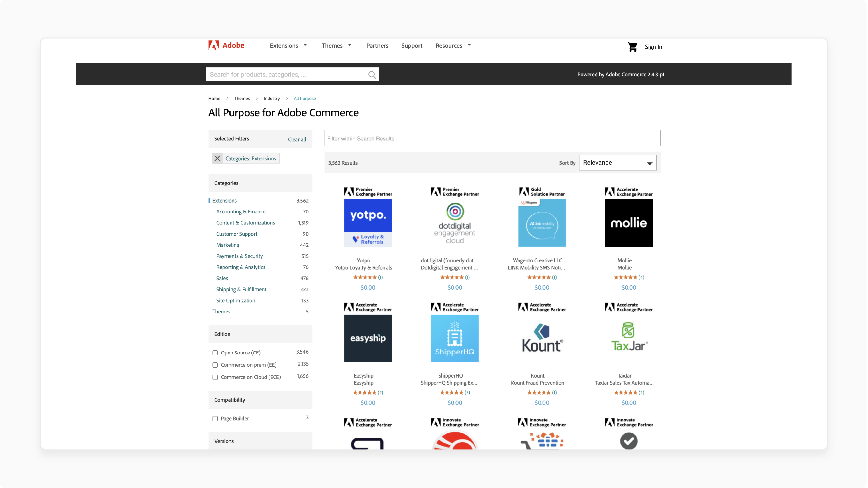Click the Accelerate Exchange Partner badge above Mollie

pyautogui.click(x=628, y=192)
